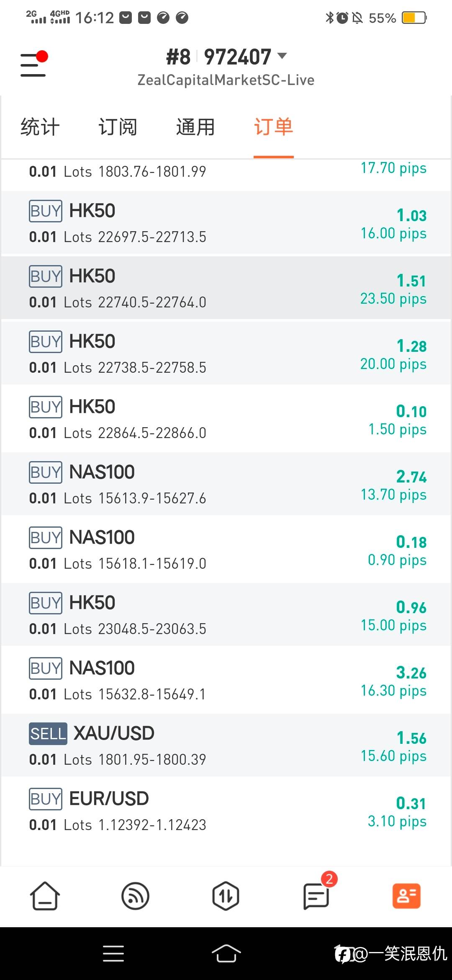This screenshot has height=980, width=452.
Task: Open messages icon with 2 badge
Action: (x=317, y=895)
